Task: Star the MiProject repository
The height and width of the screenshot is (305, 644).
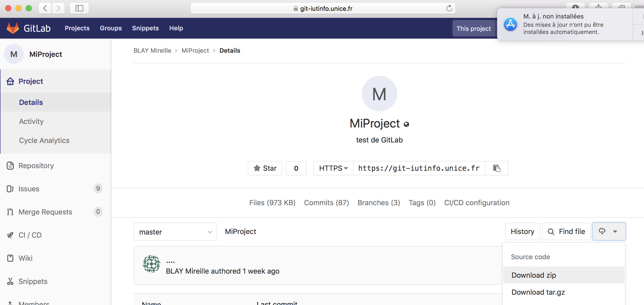Action: point(265,168)
